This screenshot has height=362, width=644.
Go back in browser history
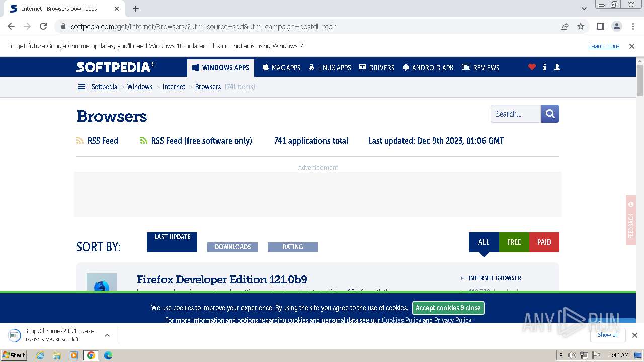[x=11, y=26]
